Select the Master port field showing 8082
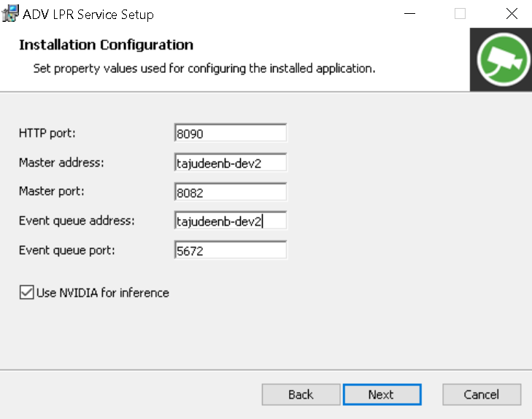 [231, 193]
